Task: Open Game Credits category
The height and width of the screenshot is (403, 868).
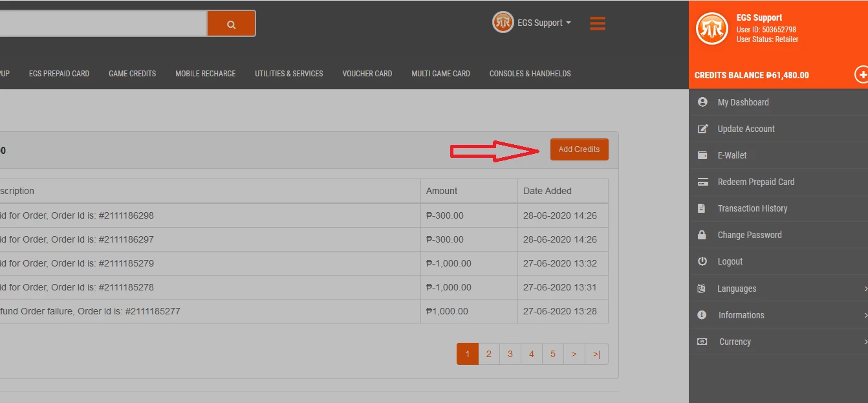Action: click(x=132, y=74)
